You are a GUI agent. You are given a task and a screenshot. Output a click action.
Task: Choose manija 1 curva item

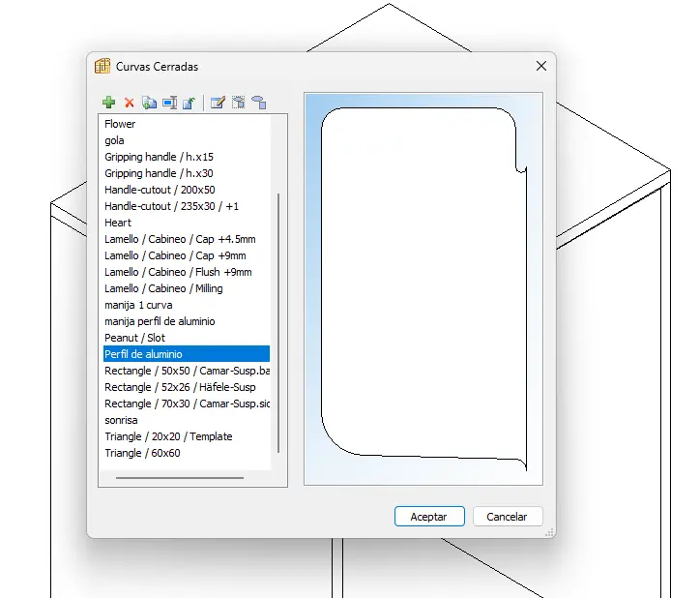pos(139,305)
